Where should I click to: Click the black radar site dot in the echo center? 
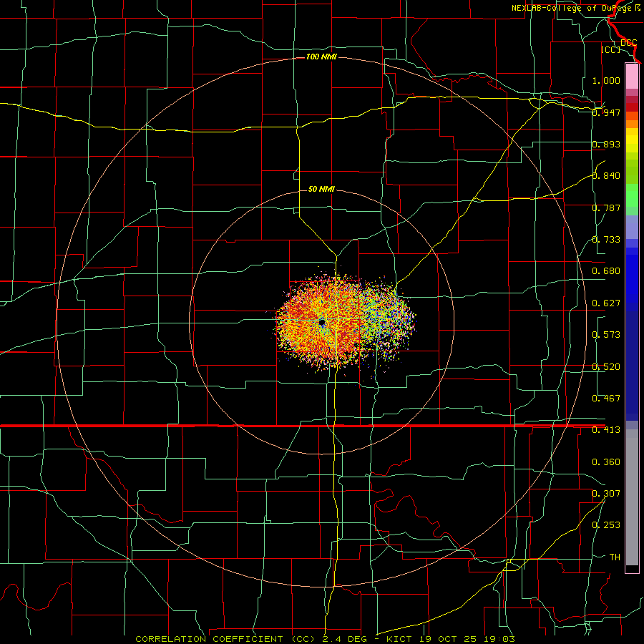pyautogui.click(x=321, y=323)
